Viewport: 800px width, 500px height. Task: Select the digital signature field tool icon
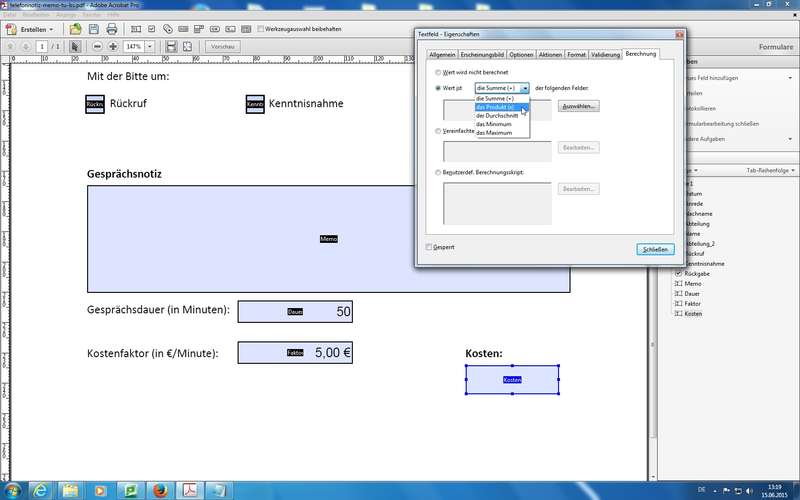[231, 29]
